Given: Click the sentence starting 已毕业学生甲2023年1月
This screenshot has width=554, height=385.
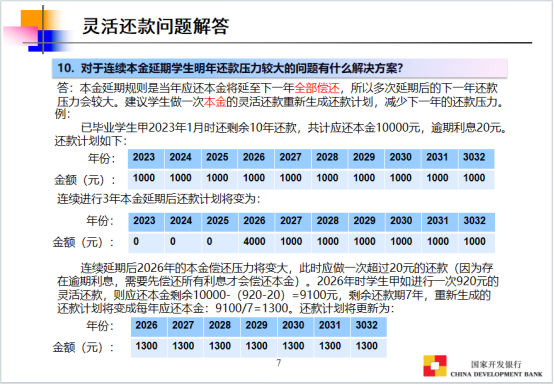Looking at the screenshot, I should tap(294, 128).
